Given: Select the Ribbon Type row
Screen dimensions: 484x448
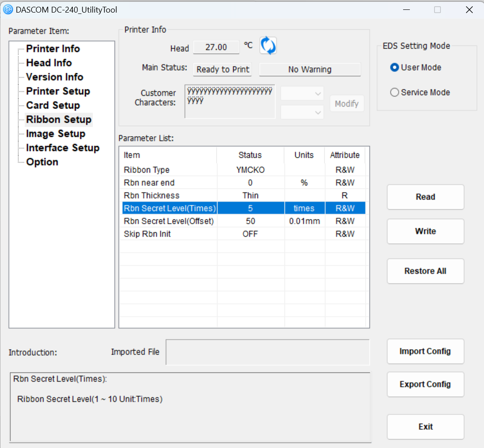Looking at the screenshot, I should [147, 170].
